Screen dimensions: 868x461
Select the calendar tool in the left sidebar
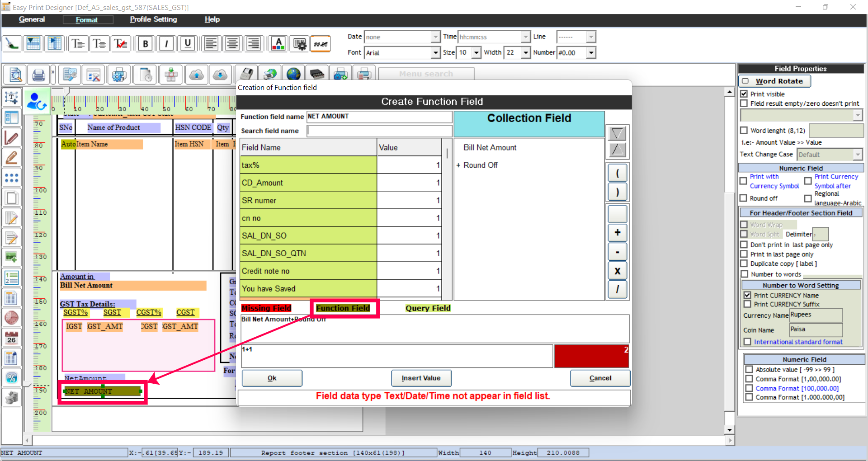(x=12, y=337)
